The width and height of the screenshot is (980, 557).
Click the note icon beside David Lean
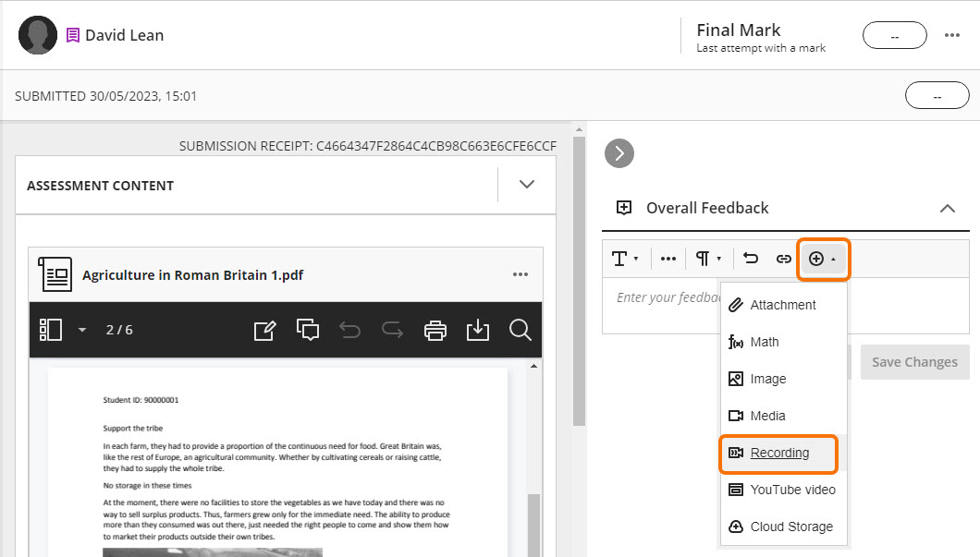[x=73, y=34]
